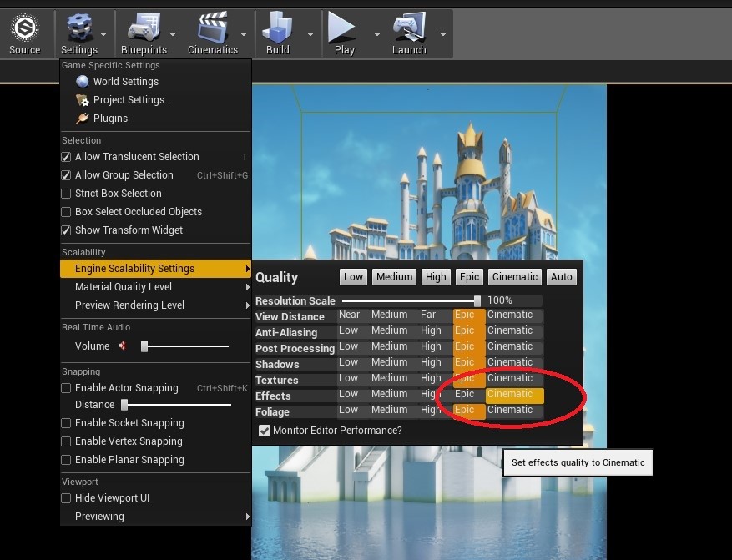Screen dimensions: 732x560
Task: Expand the Build options dropdown arrow
Action: [x=310, y=34]
